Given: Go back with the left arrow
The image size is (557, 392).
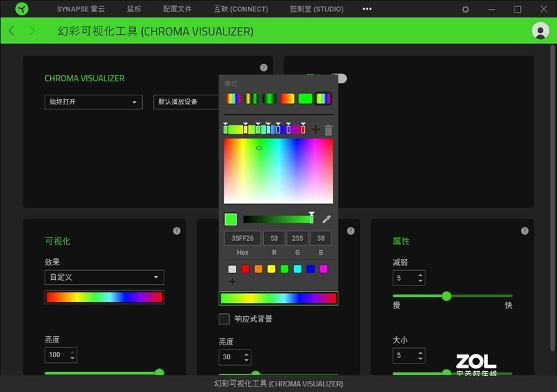Looking at the screenshot, I should point(12,31).
